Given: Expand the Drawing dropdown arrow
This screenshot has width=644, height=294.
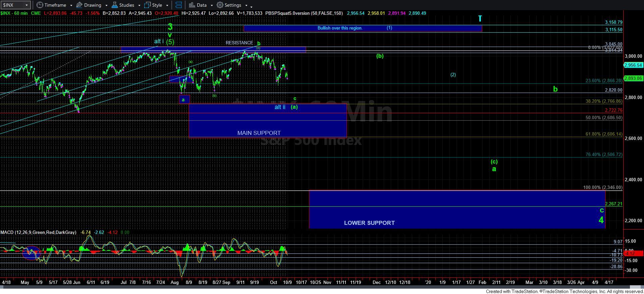Looking at the screenshot, I should point(106,5).
